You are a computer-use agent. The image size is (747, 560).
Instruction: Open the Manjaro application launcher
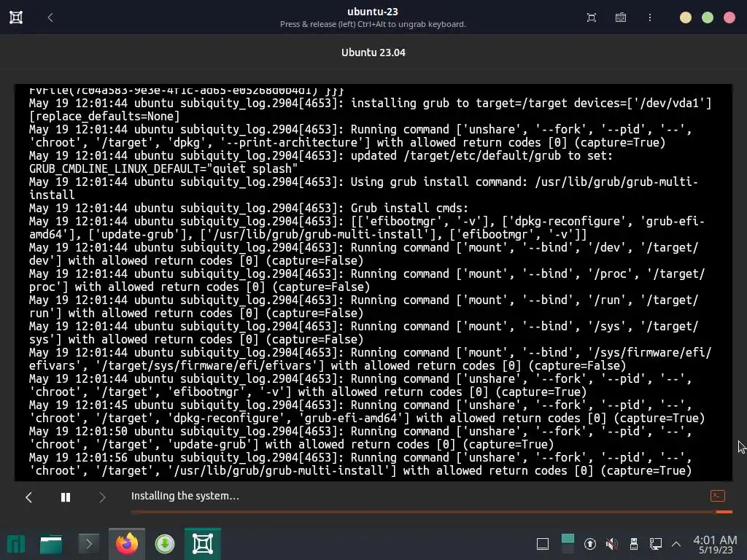(x=16, y=544)
